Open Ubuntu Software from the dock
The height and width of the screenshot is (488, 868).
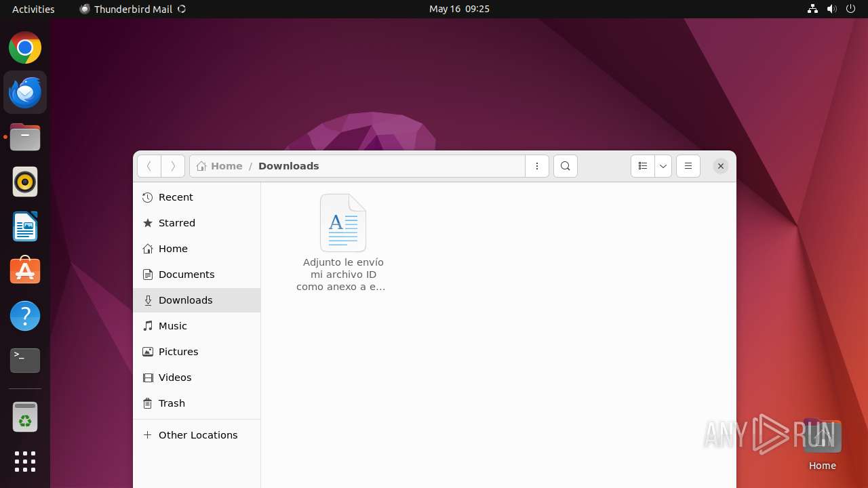25,271
